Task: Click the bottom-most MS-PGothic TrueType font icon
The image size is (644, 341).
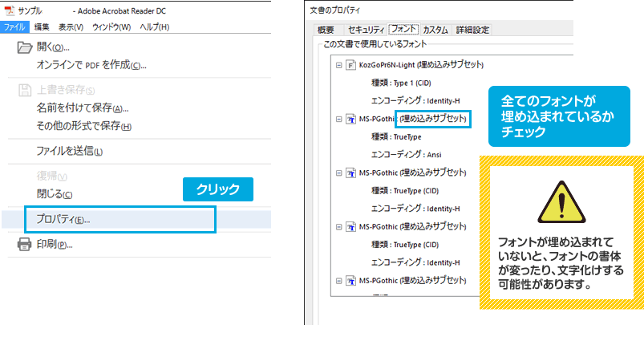Action: pyautogui.click(x=350, y=281)
